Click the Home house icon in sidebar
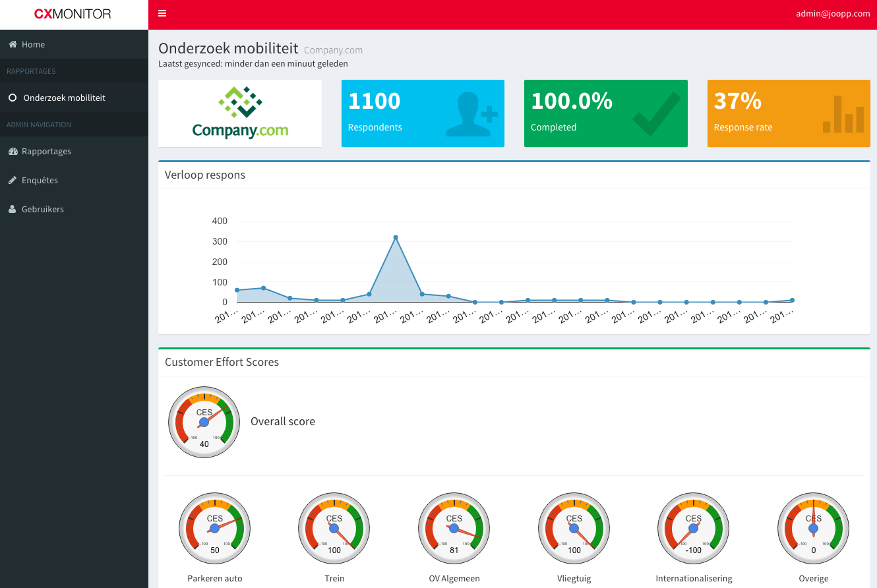Image resolution: width=877 pixels, height=588 pixels. point(13,45)
